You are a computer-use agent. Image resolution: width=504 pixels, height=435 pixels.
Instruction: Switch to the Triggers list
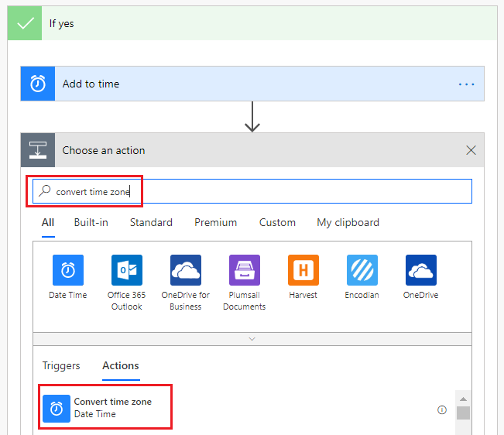point(60,365)
